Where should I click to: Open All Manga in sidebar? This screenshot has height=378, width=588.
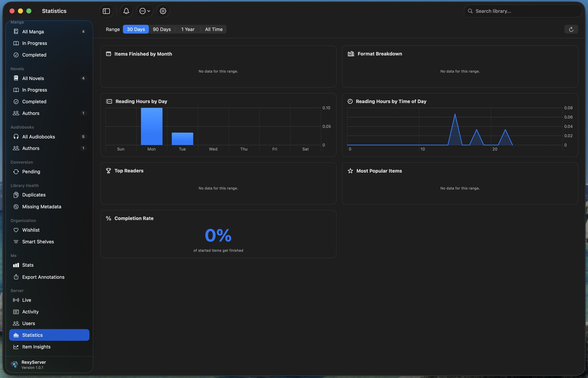[49, 32]
